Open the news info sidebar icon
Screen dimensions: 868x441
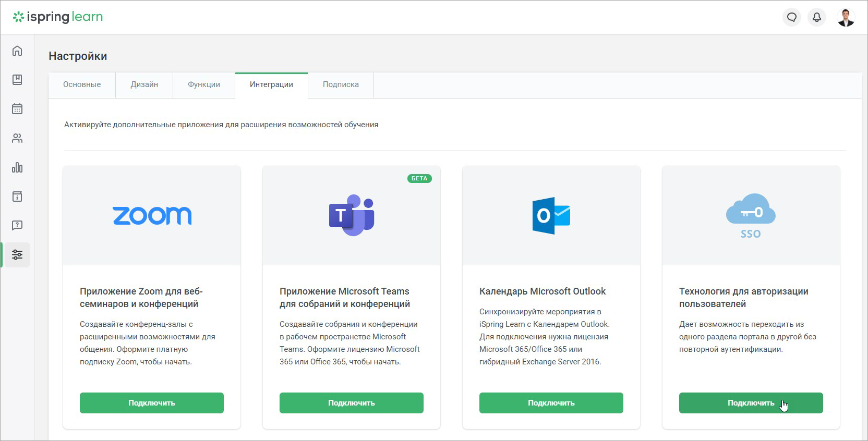pos(17,197)
